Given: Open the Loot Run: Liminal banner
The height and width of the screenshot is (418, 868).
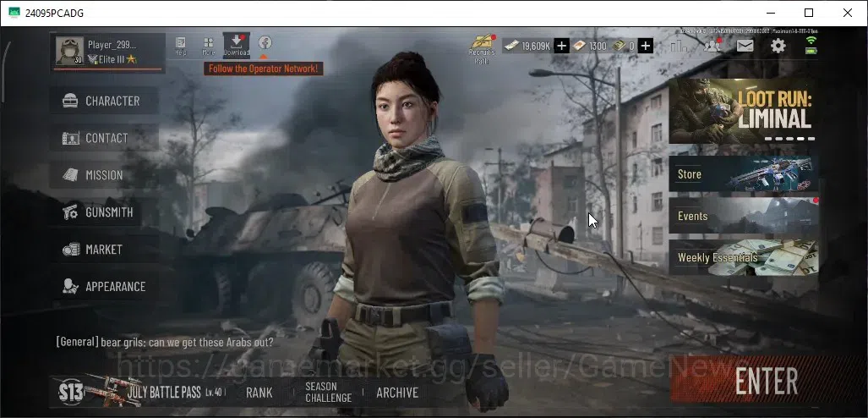Looking at the screenshot, I should pos(744,111).
